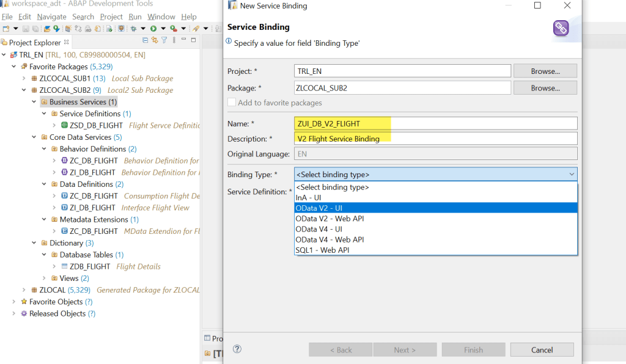Click the help question mark icon in dialog

click(x=237, y=349)
